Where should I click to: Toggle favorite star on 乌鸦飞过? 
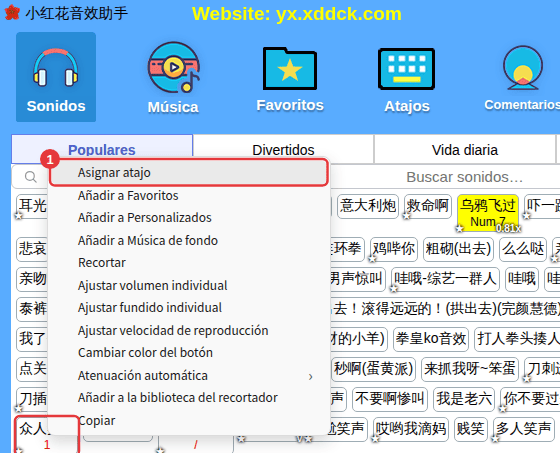pos(460,228)
